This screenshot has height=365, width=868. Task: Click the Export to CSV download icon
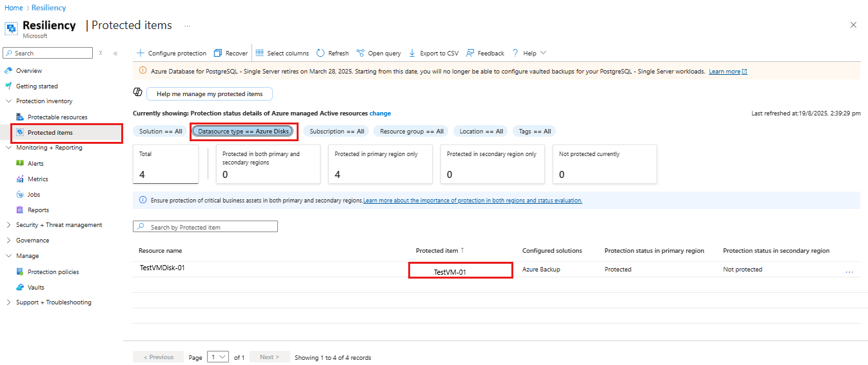[413, 54]
